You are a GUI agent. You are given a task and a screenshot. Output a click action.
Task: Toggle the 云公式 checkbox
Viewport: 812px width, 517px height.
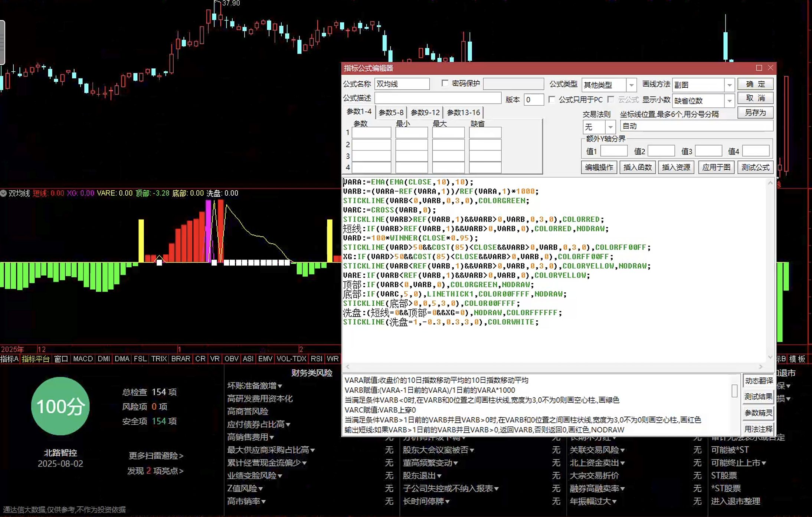click(x=611, y=100)
